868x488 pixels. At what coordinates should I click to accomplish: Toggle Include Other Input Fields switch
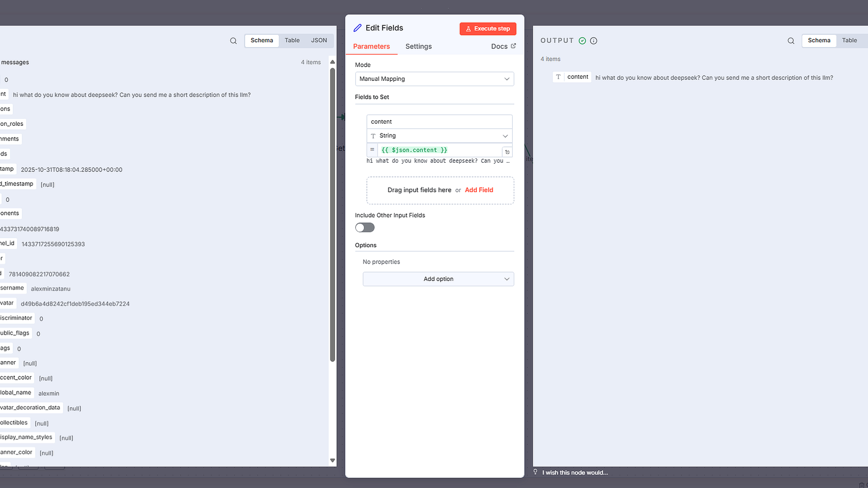(365, 228)
